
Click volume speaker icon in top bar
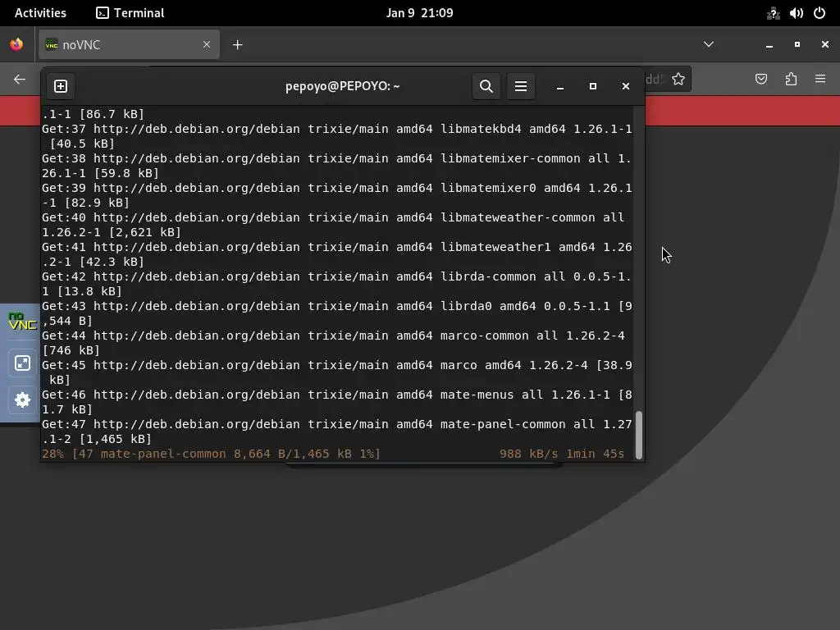coord(796,13)
